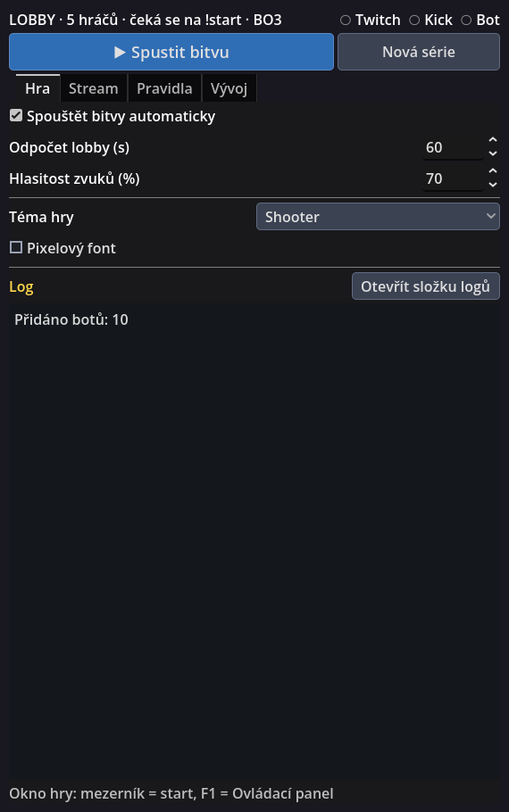The width and height of the screenshot is (509, 812).
Task: Click the Přidáno botů log entry
Action: [x=71, y=319]
